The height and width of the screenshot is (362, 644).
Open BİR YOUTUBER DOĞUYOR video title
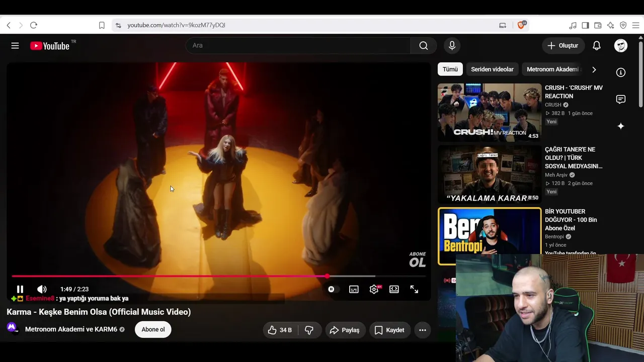coord(571,220)
